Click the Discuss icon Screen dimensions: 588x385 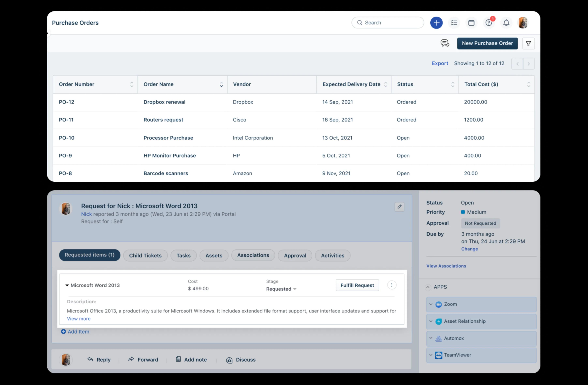point(229,360)
